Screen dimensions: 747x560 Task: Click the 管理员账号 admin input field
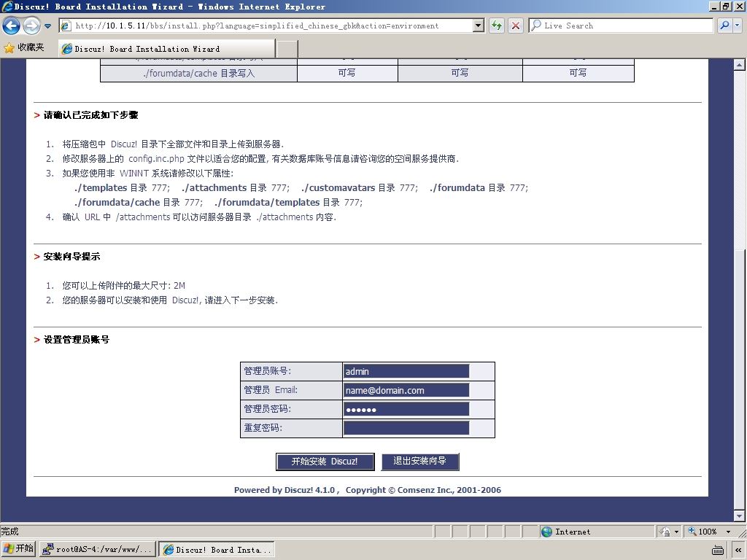click(x=406, y=371)
